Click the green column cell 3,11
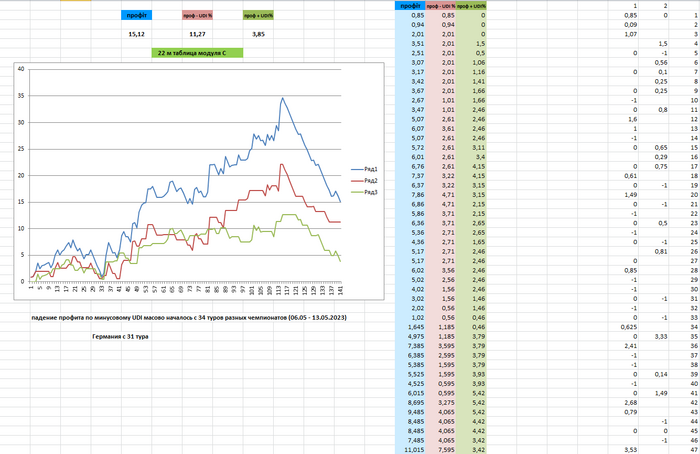The image size is (700, 454). point(471,147)
